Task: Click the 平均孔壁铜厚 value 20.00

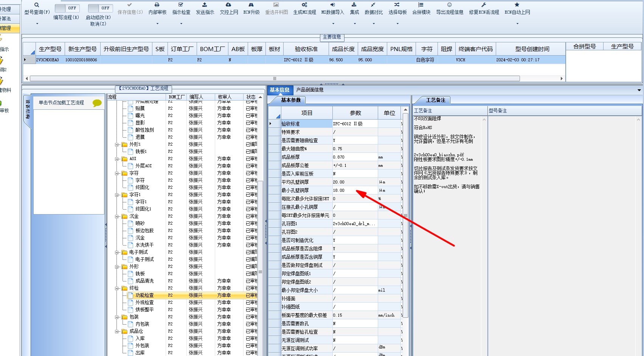Action: pyautogui.click(x=355, y=182)
